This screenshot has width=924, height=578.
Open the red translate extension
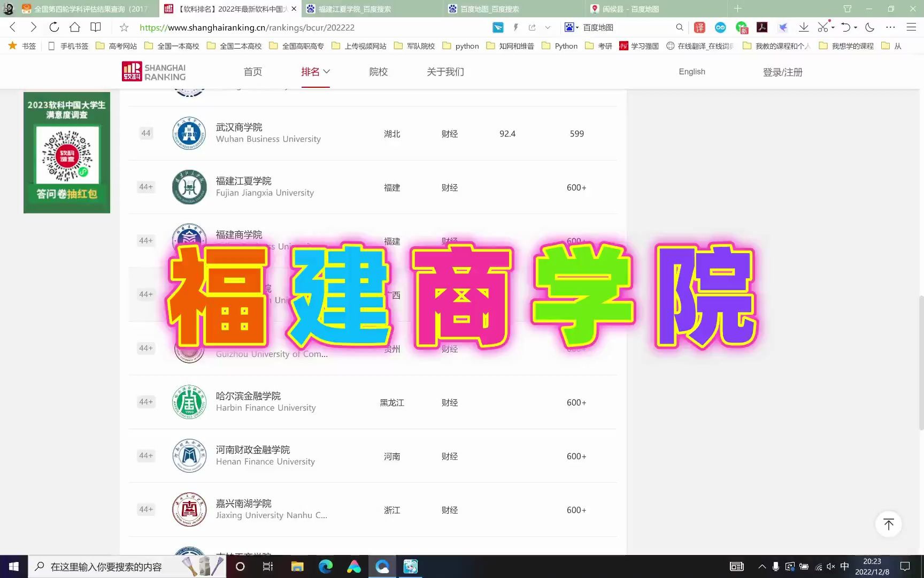click(699, 27)
